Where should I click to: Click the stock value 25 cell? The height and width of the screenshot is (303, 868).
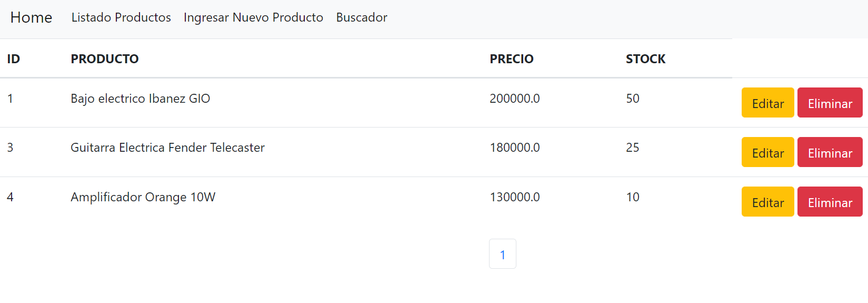tap(633, 148)
